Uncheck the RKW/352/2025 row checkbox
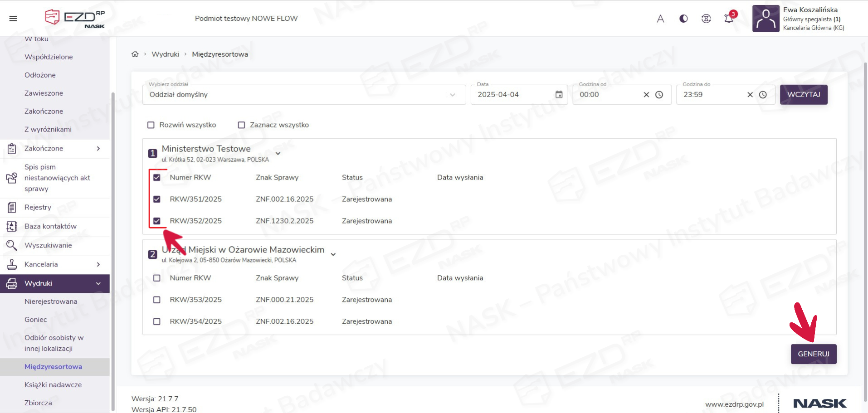868x413 pixels. click(x=157, y=221)
